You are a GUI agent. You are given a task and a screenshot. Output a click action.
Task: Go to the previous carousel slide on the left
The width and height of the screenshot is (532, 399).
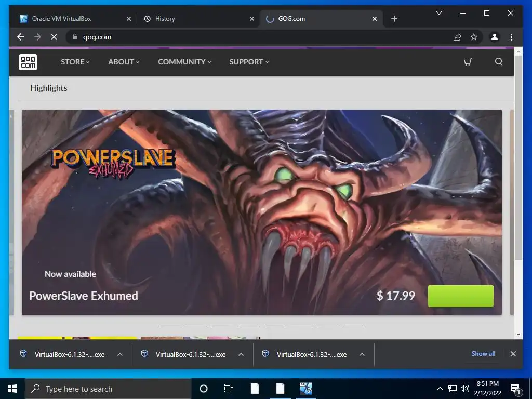point(11,212)
